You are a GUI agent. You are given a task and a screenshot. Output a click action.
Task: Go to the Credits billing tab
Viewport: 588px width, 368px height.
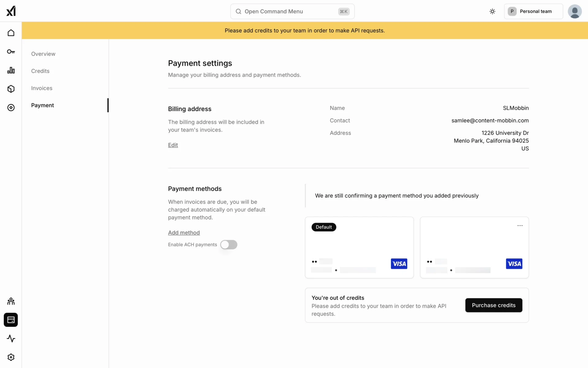(40, 71)
